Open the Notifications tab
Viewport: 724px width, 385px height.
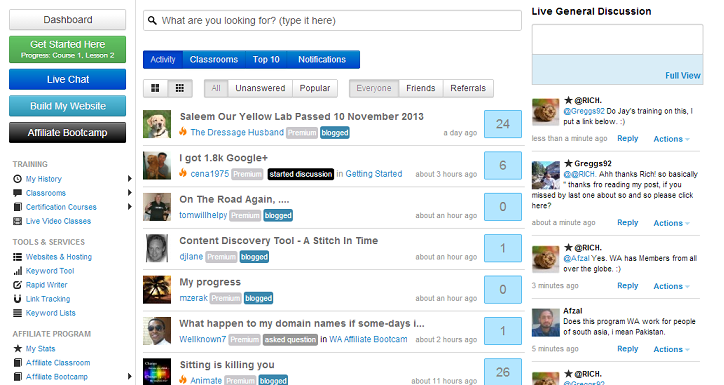point(322,60)
